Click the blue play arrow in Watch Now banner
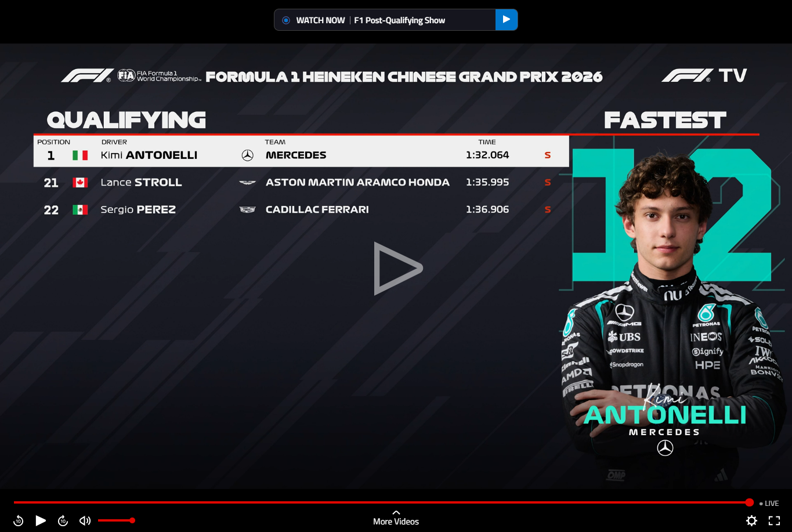Viewport: 792px width, 532px height. [506, 20]
